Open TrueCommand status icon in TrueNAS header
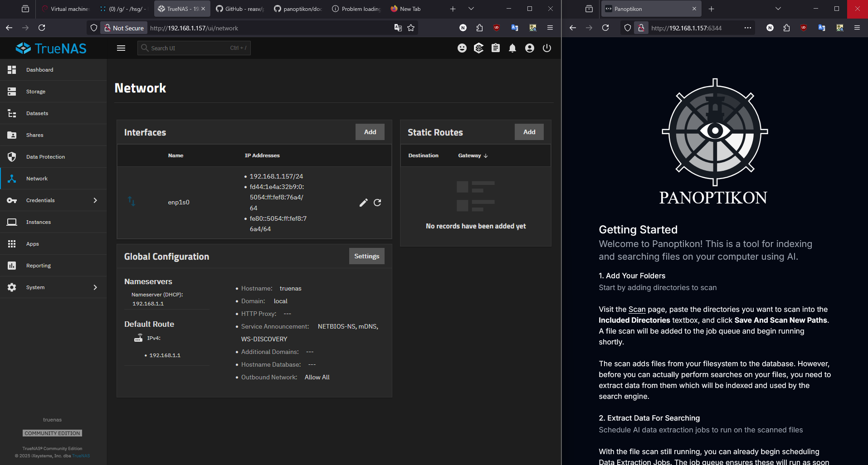Screen dimensions: 868x465 [x=479, y=48]
